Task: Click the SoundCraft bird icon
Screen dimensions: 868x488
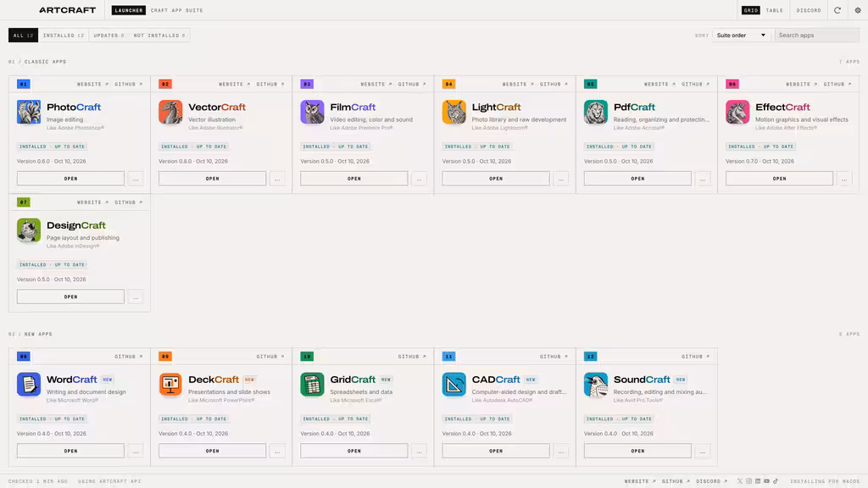Action: click(x=596, y=384)
